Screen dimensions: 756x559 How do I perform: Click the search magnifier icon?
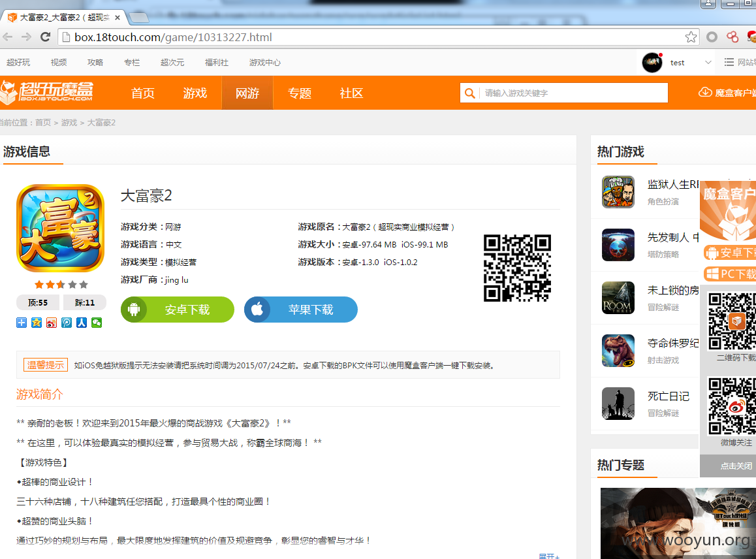(469, 93)
